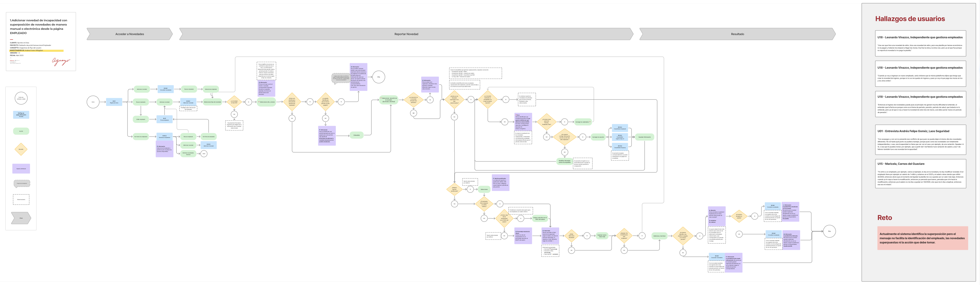Select the green "Acción" legend shape

[x=21, y=131]
